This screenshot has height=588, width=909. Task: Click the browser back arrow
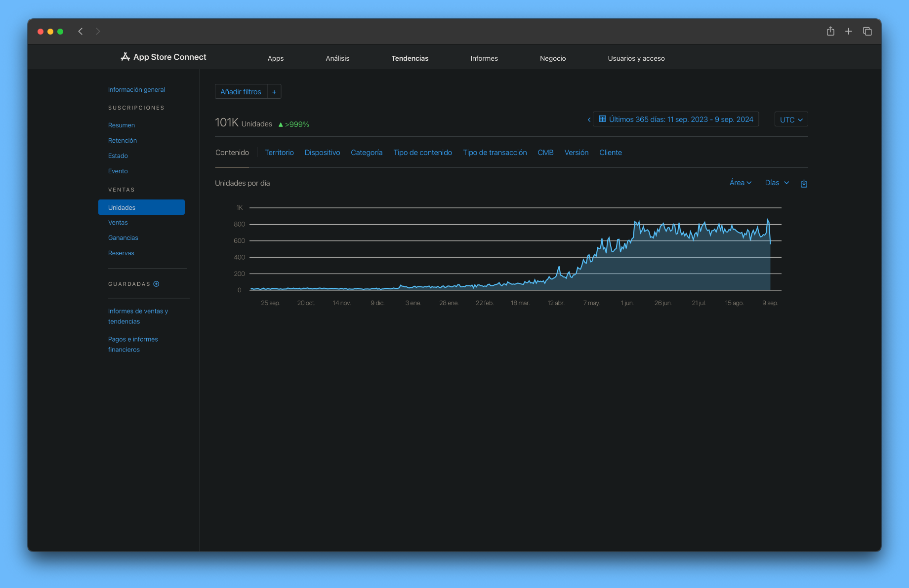pyautogui.click(x=81, y=31)
